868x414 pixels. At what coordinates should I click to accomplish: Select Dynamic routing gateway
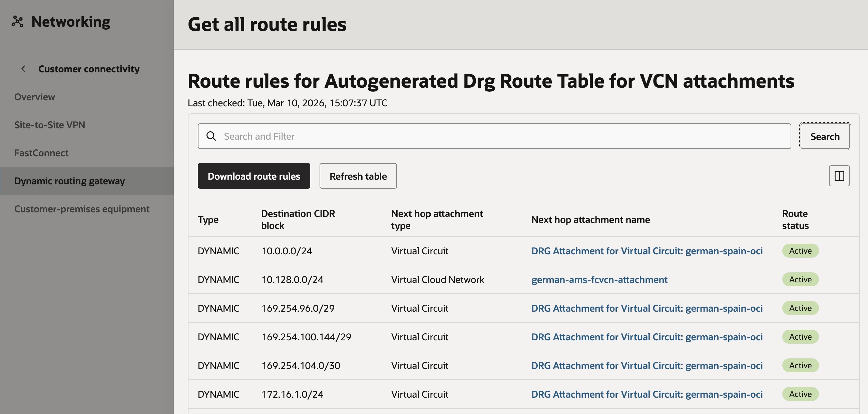(69, 181)
